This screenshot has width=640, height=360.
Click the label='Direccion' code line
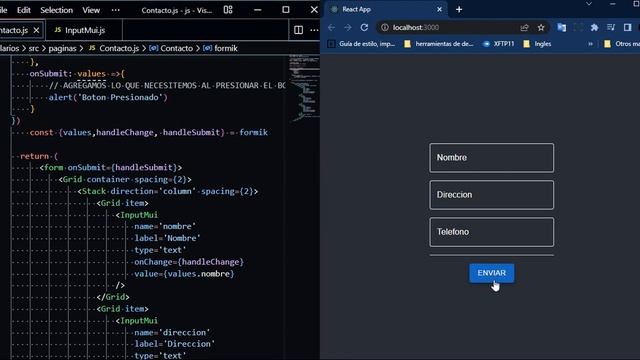click(174, 344)
